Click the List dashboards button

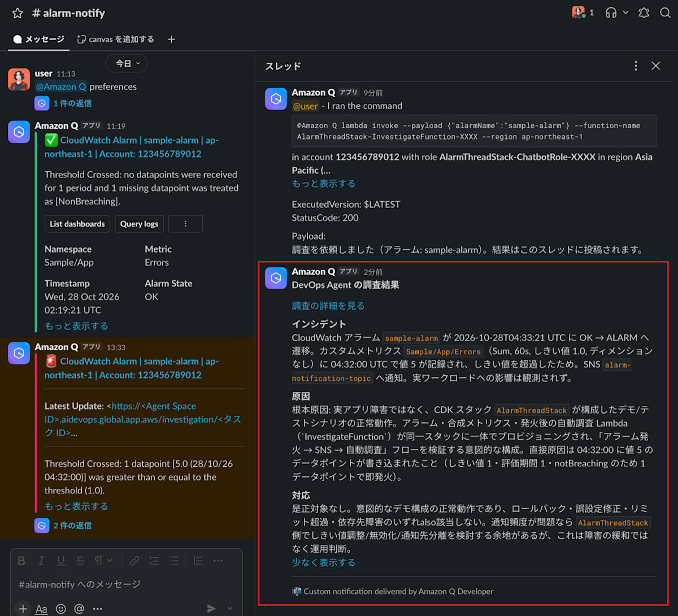point(77,224)
